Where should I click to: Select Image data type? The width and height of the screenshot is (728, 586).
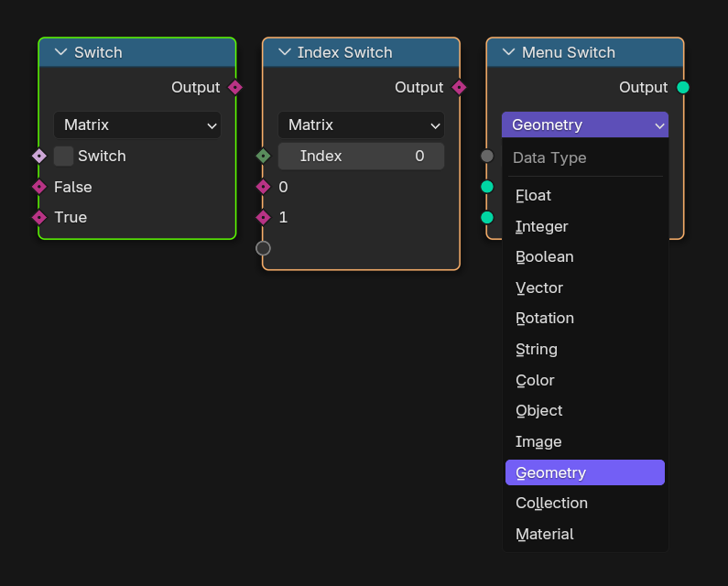point(585,441)
